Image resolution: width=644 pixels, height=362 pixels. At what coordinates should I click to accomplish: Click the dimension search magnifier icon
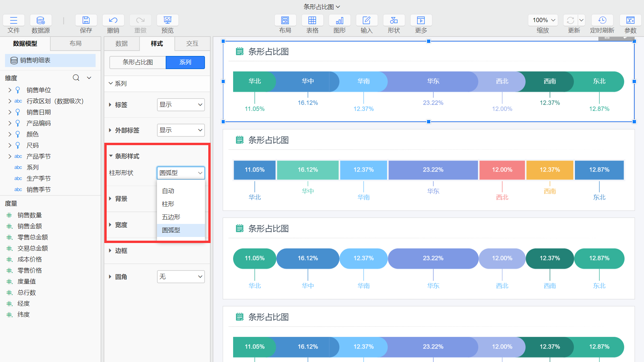pos(76,78)
